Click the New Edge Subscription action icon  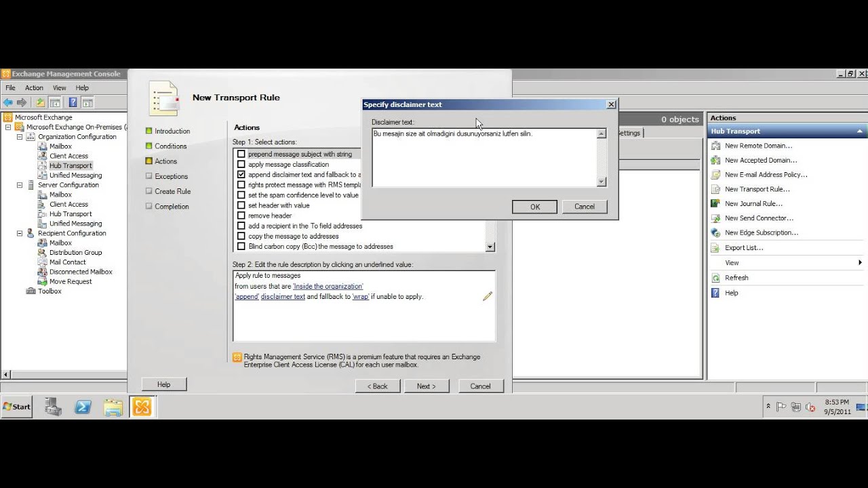click(x=715, y=232)
